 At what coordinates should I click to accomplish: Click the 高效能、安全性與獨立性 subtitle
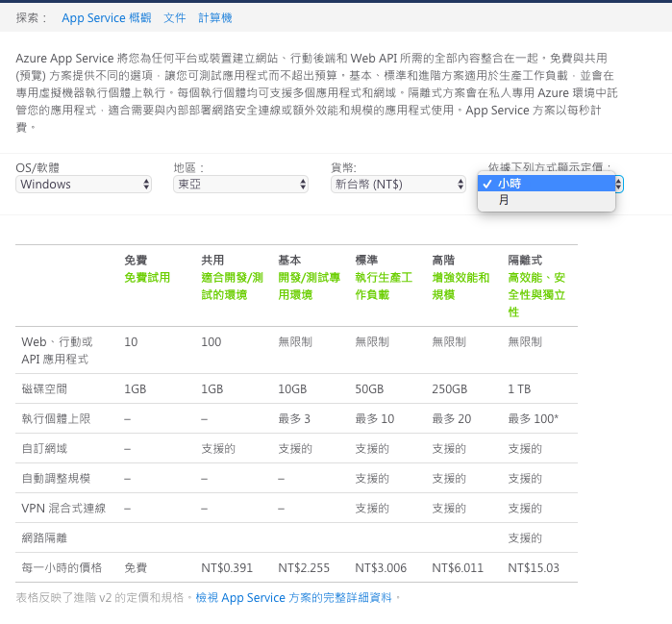(536, 295)
